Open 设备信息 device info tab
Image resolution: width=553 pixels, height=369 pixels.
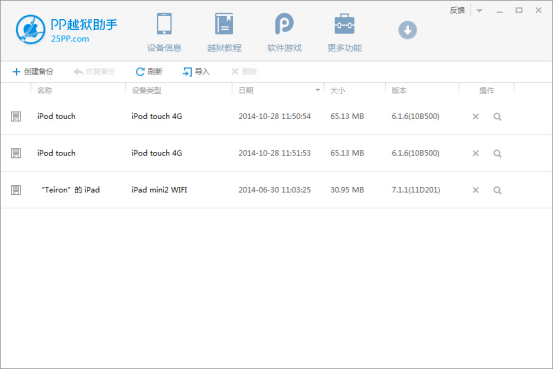164,32
